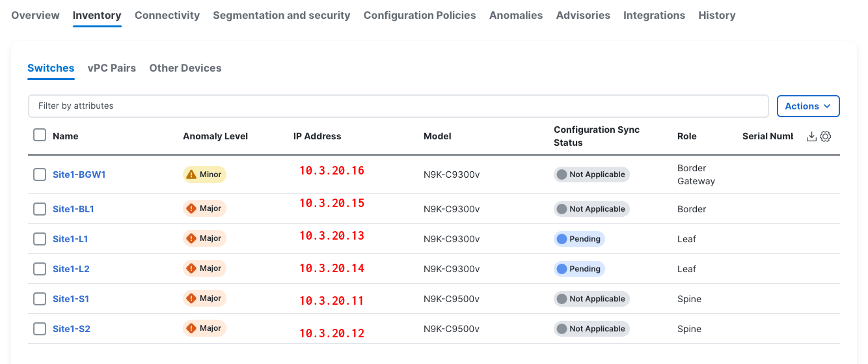Toggle the select-all switches checkbox
This screenshot has height=364, width=868.
40,135
